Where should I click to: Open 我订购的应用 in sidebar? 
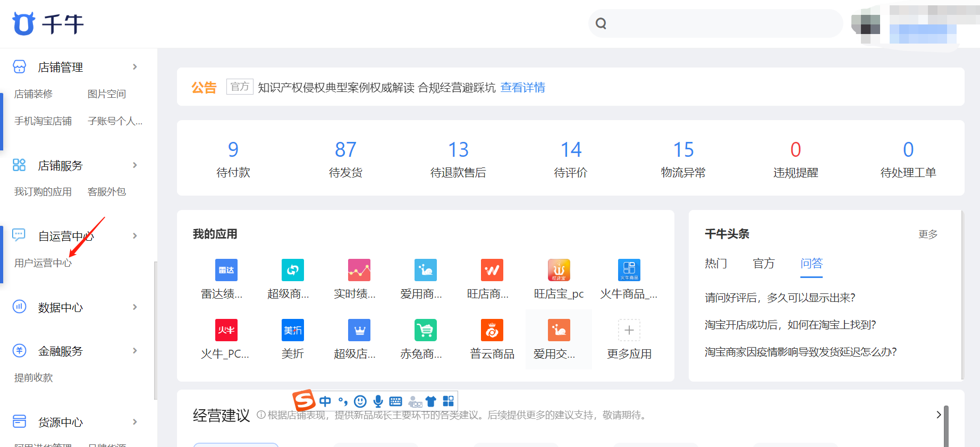43,192
